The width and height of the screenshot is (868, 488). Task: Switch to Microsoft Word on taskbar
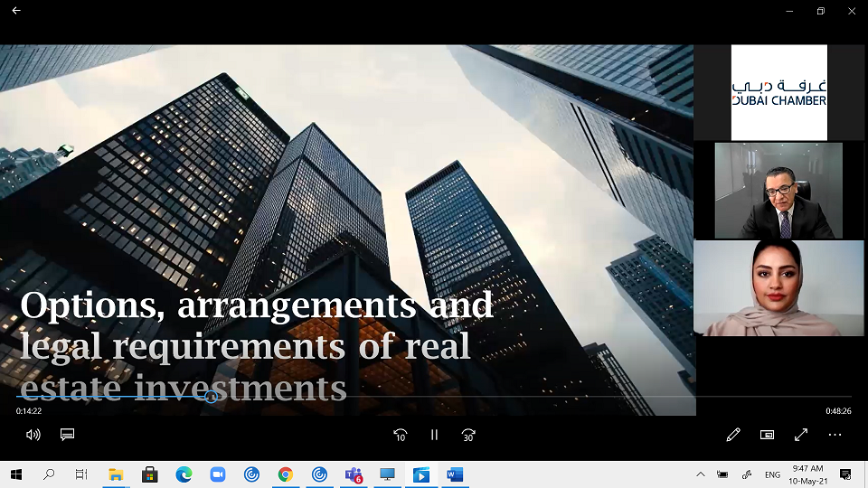point(454,474)
